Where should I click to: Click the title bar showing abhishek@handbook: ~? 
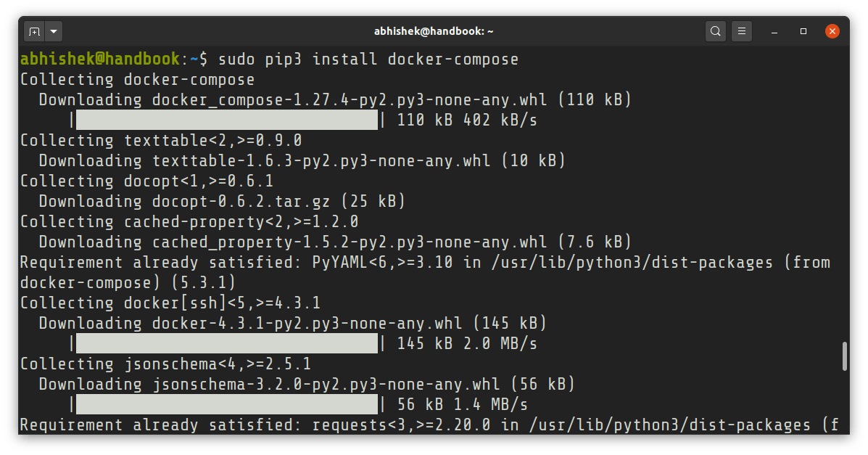click(x=434, y=31)
